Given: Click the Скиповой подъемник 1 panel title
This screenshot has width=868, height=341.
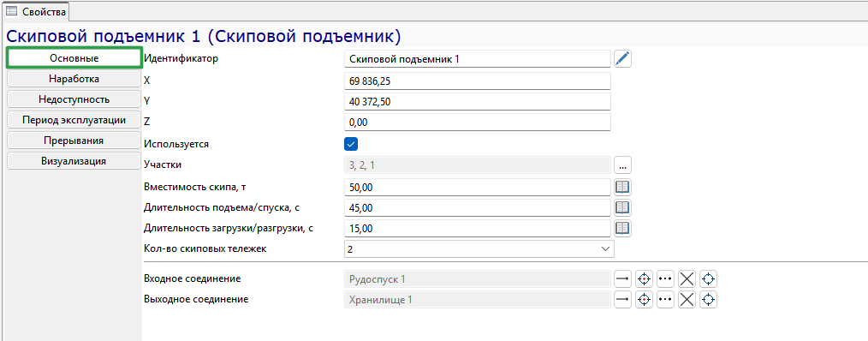Looking at the screenshot, I should [203, 36].
